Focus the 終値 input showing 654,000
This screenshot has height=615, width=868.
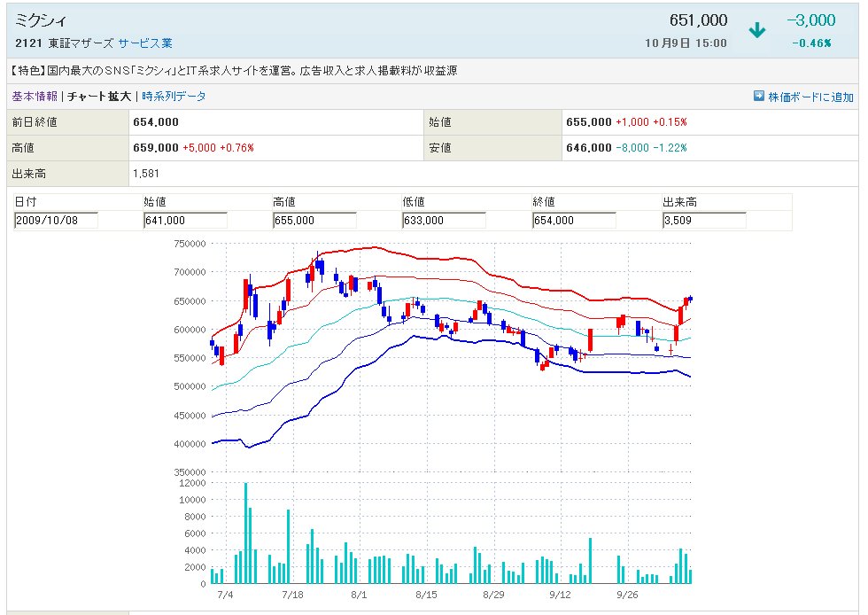point(573,221)
